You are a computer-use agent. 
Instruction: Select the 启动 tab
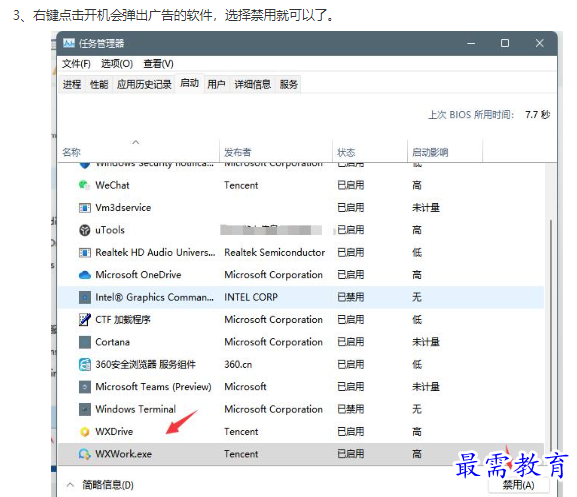(190, 83)
